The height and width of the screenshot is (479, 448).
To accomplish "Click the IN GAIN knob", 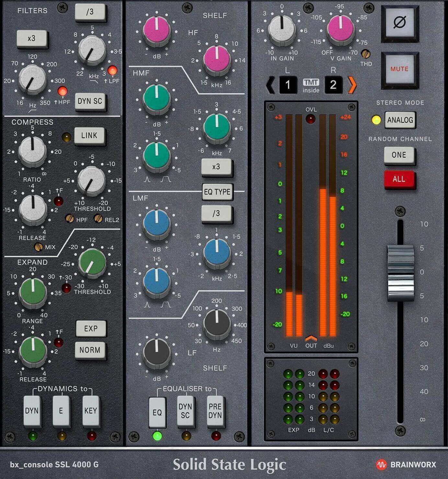I will (282, 29).
